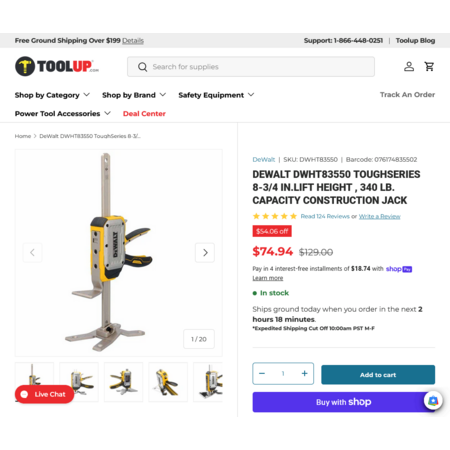This screenshot has width=450, height=450.
Task: Expand the Safety Equipment menu
Action: point(216,95)
